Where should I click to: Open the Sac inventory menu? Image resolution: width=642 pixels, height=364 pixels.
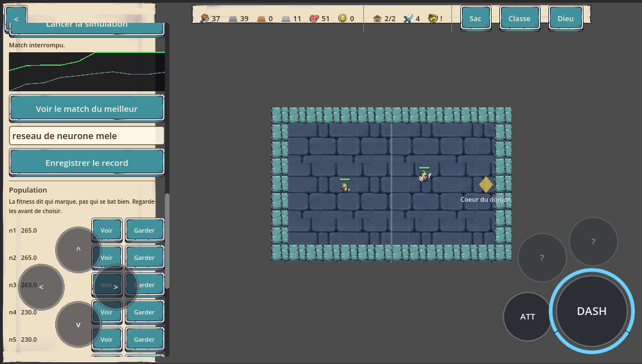[475, 18]
